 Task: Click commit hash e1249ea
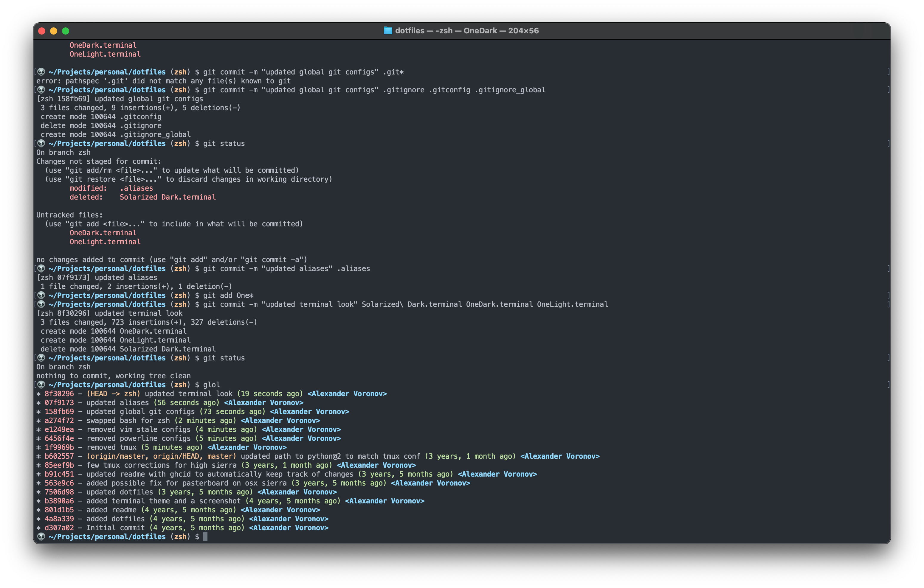click(59, 429)
